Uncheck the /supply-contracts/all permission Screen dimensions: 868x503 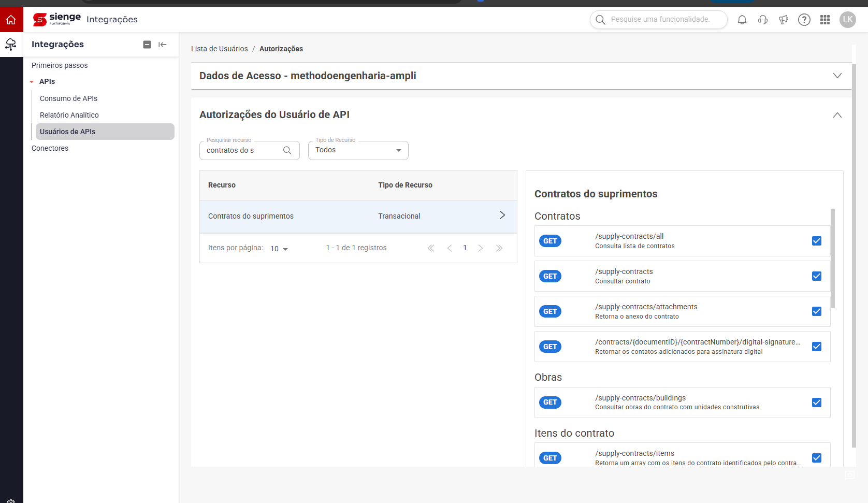[x=817, y=241]
